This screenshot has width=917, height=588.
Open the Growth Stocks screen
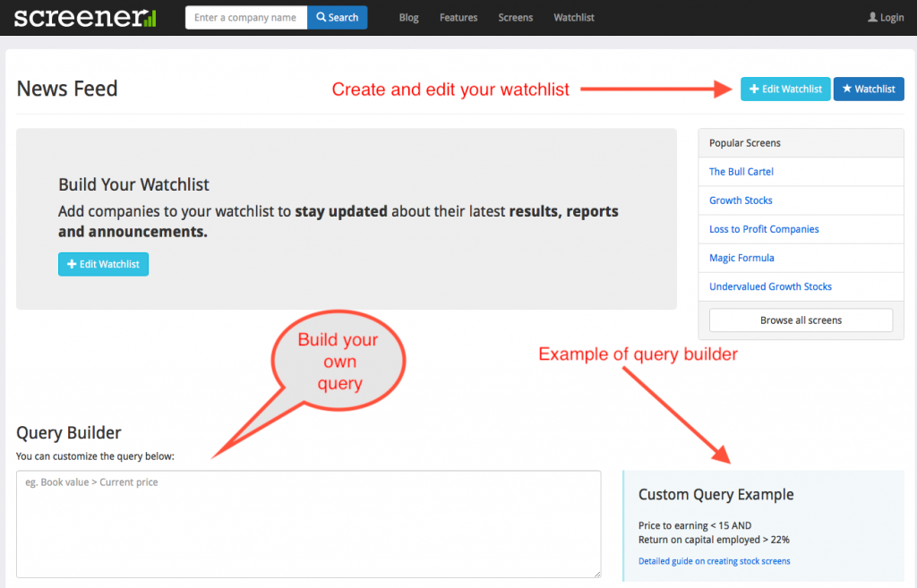(741, 200)
